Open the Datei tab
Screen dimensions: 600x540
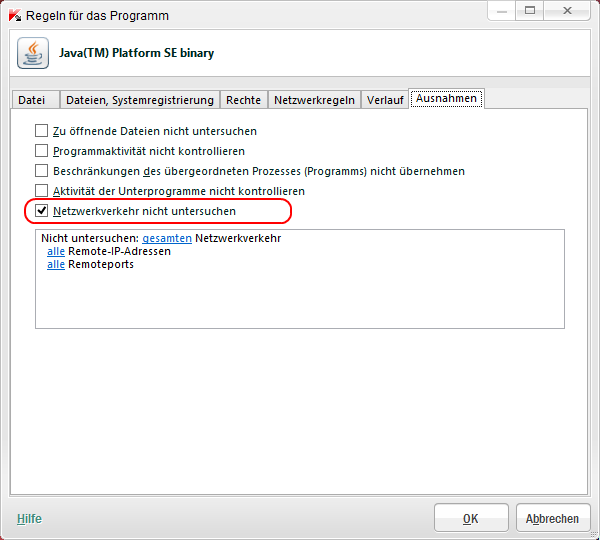[x=32, y=100]
